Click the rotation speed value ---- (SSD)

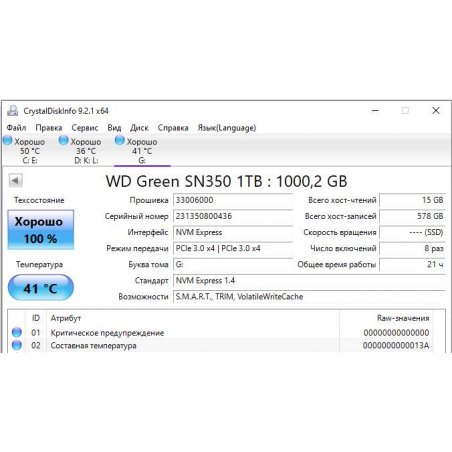tap(412, 232)
